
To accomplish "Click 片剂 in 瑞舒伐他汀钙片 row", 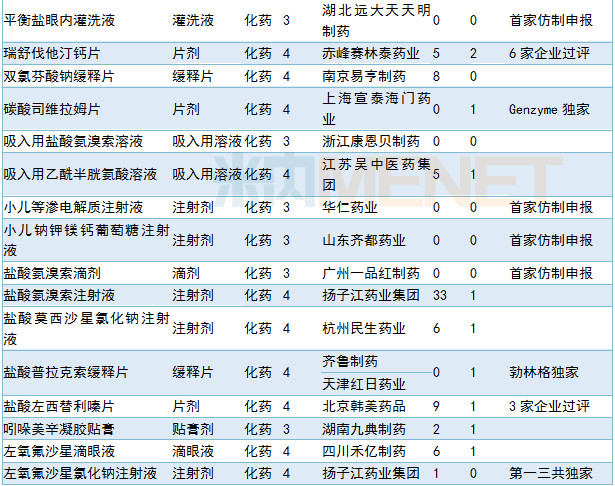I will tap(186, 53).
